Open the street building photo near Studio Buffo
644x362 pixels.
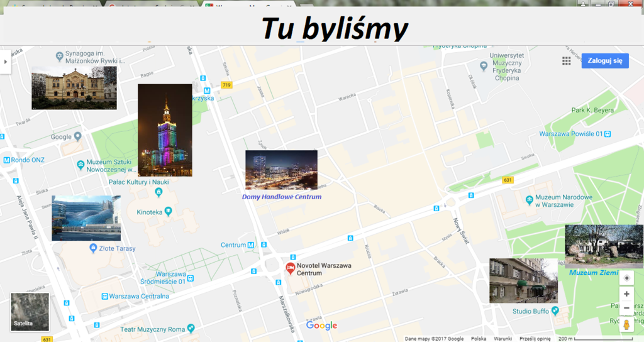point(524,281)
